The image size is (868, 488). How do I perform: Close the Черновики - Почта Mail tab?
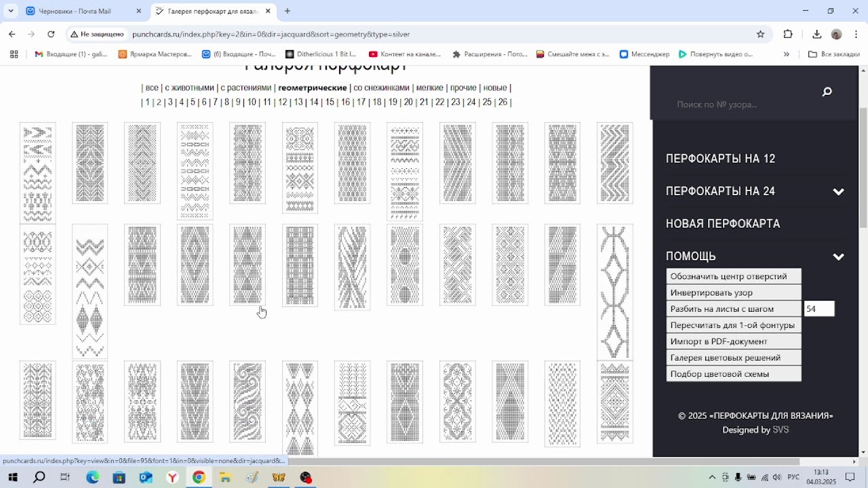point(139,11)
